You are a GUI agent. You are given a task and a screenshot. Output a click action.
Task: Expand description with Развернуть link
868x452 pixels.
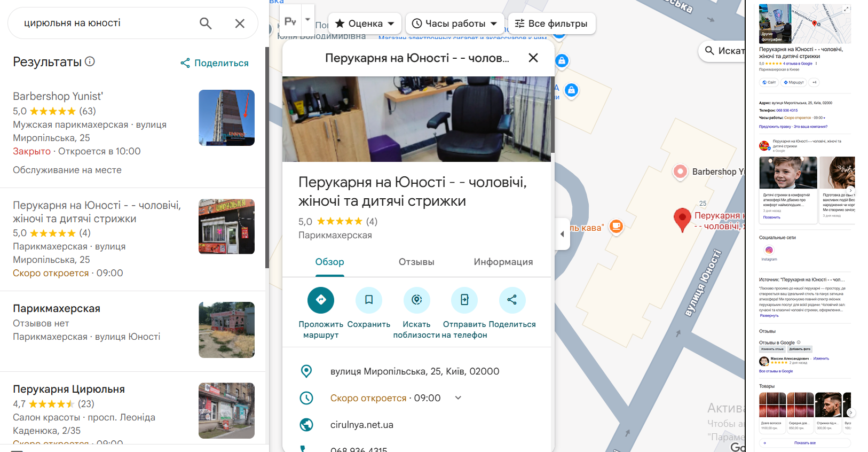click(769, 316)
